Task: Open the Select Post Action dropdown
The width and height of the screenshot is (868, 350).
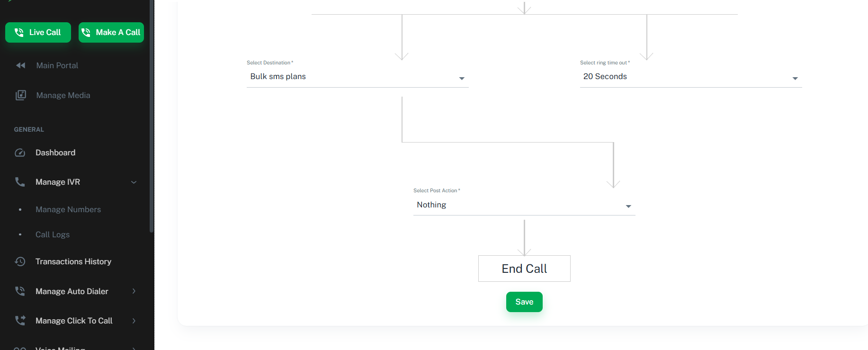Action: tap(524, 205)
